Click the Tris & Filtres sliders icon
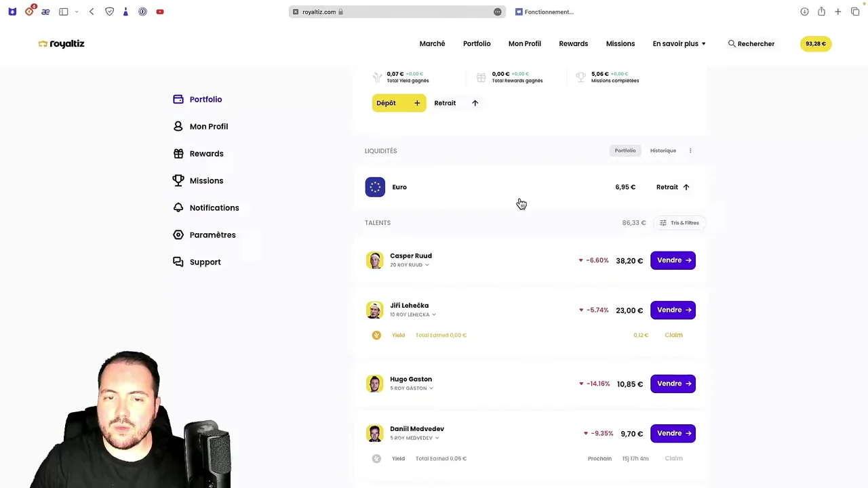 tap(663, 222)
